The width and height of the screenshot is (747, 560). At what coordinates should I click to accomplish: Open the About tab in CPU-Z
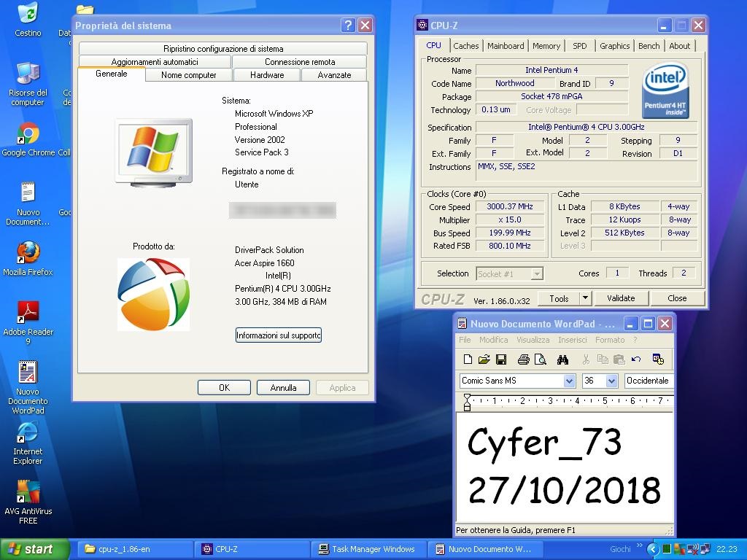tap(679, 46)
